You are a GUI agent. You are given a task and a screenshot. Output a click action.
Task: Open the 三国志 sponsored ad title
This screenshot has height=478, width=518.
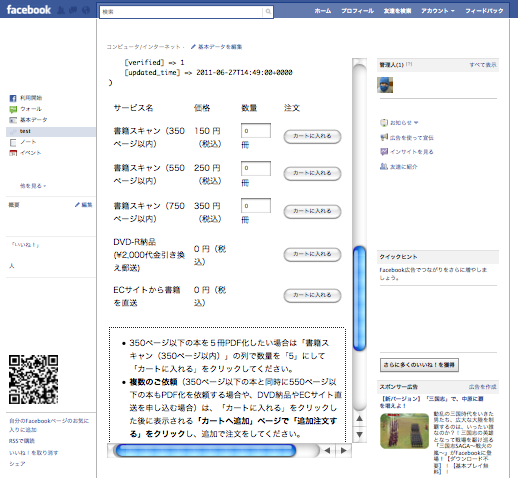(x=431, y=402)
